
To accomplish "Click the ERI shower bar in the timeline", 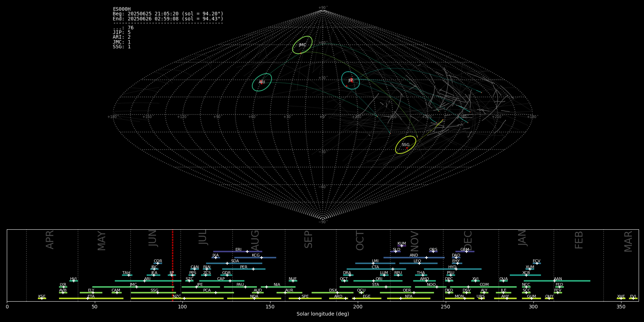I will point(238,252).
